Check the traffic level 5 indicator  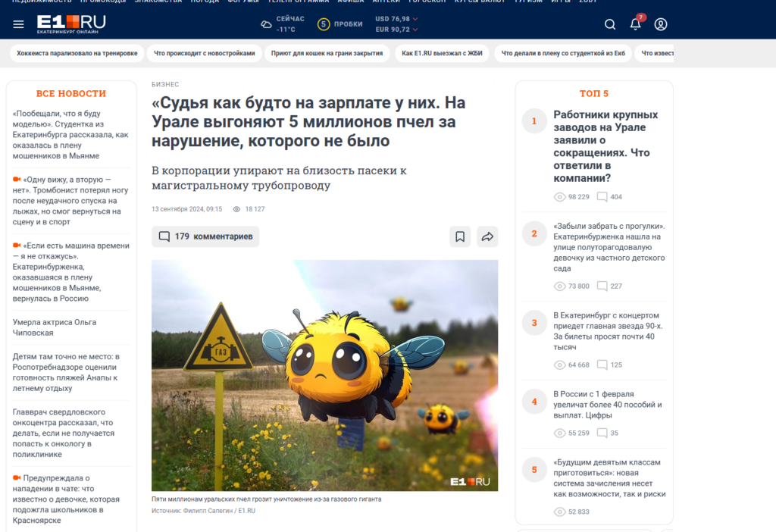[x=324, y=24]
